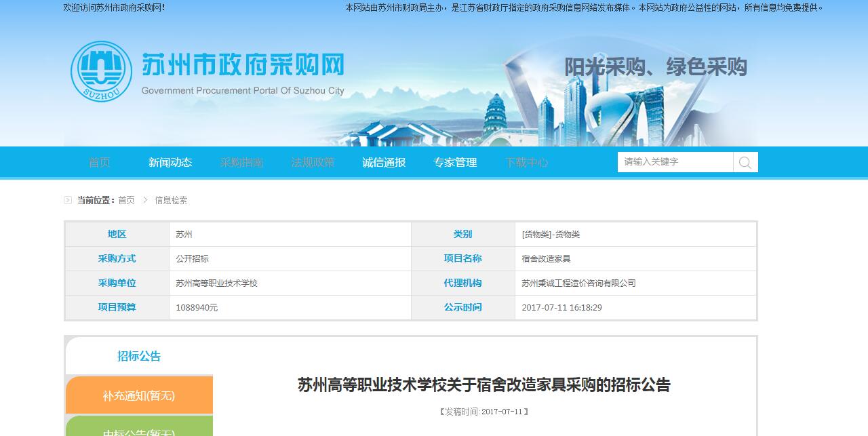Image resolution: width=868 pixels, height=436 pixels.
Task: Click the 公开招标 table cell value
Action: tap(192, 259)
